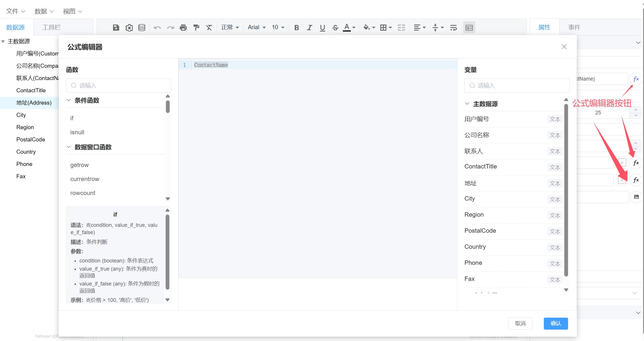
Task: Click the save icon in toolbar
Action: [x=116, y=27]
